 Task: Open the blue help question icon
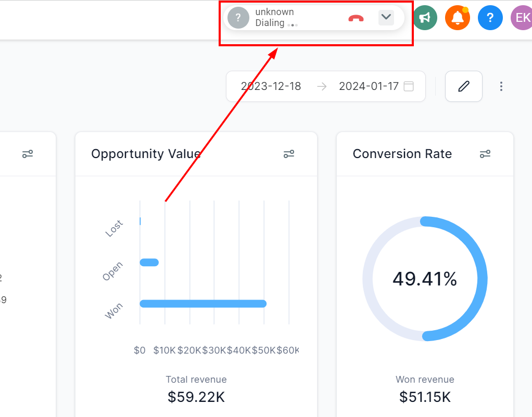pyautogui.click(x=490, y=18)
